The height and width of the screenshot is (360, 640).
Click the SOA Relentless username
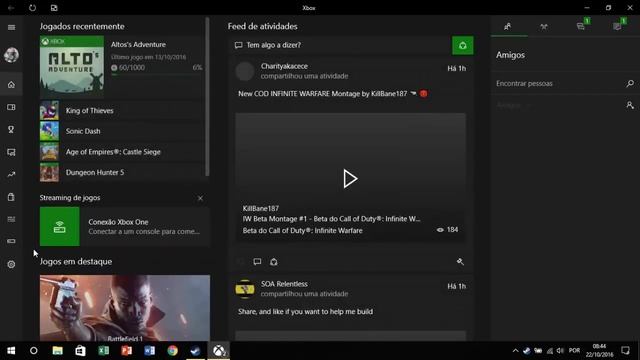coord(284,284)
